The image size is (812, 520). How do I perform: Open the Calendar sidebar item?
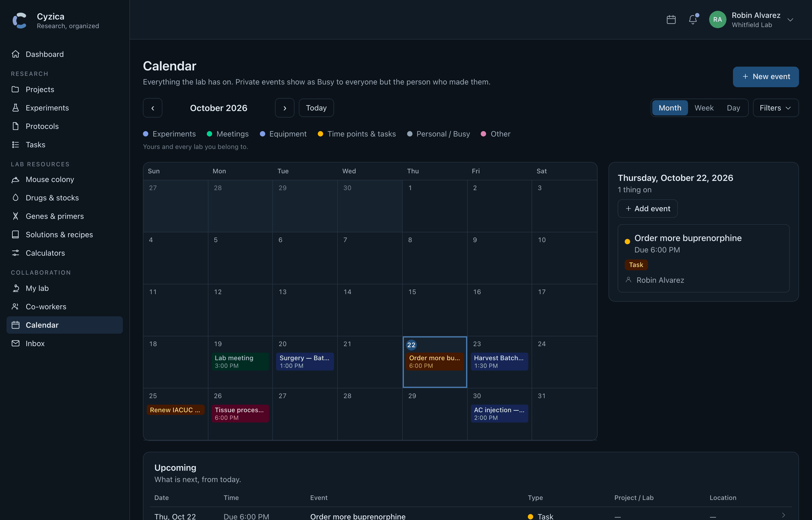(x=64, y=325)
